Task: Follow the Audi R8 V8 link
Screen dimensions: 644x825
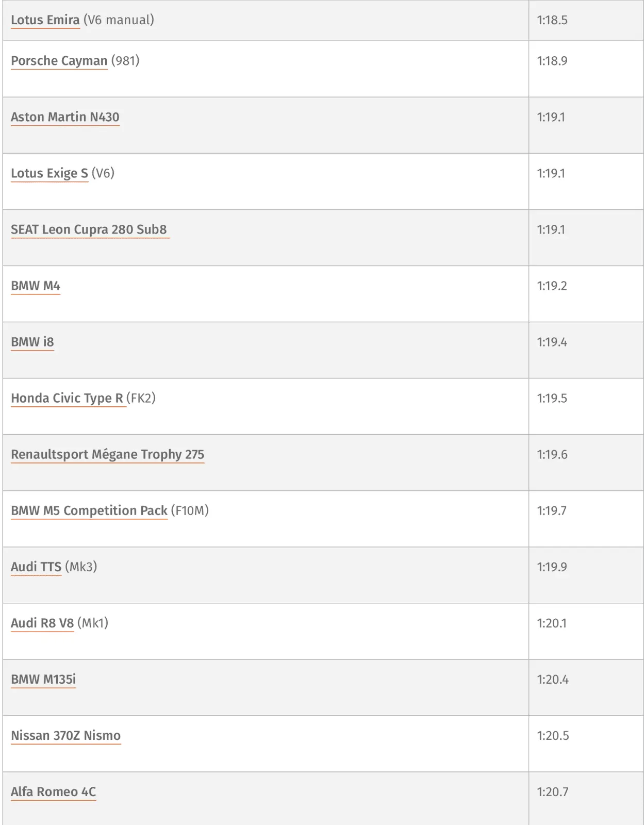Action: point(42,623)
